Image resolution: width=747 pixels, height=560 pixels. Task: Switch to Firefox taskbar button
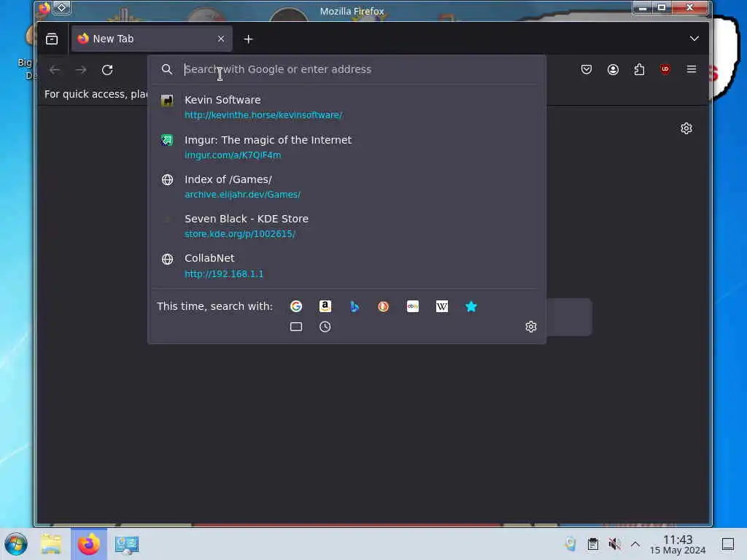click(89, 544)
